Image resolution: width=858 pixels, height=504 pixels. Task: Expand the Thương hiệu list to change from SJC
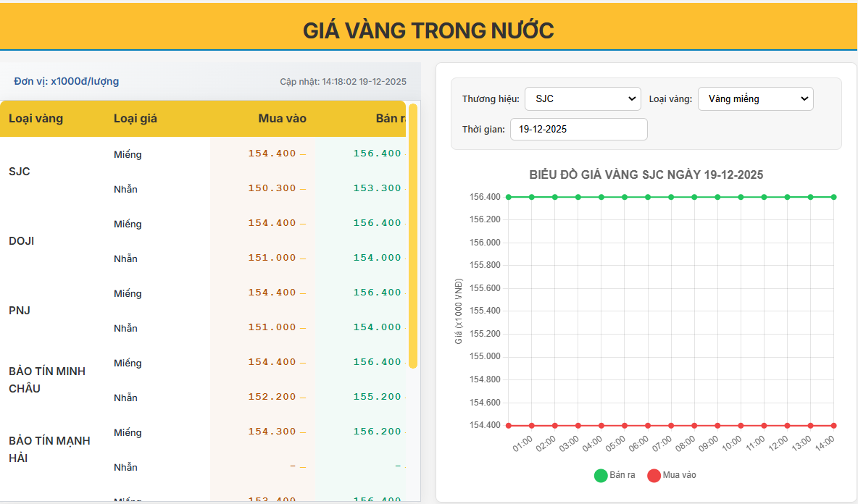coord(582,98)
